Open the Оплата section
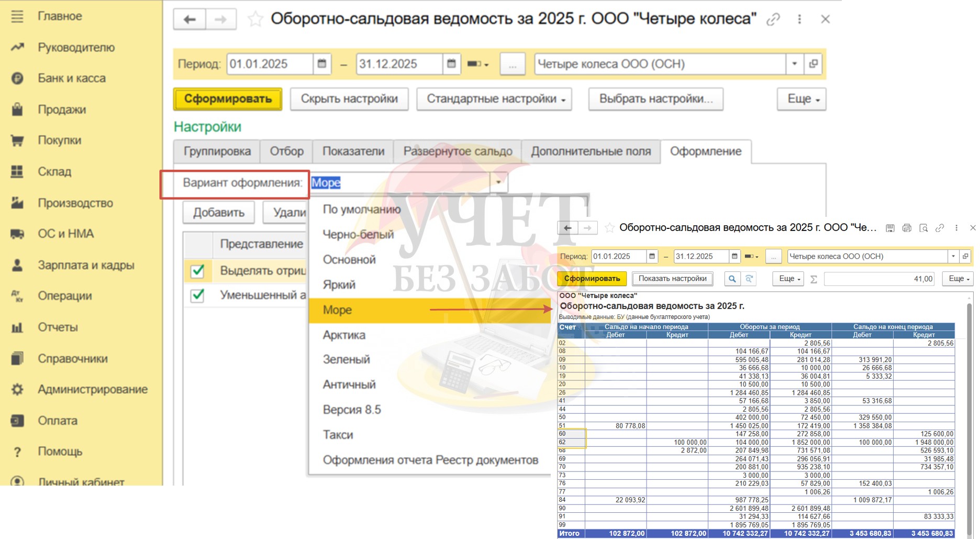The height and width of the screenshot is (539, 980). point(57,421)
